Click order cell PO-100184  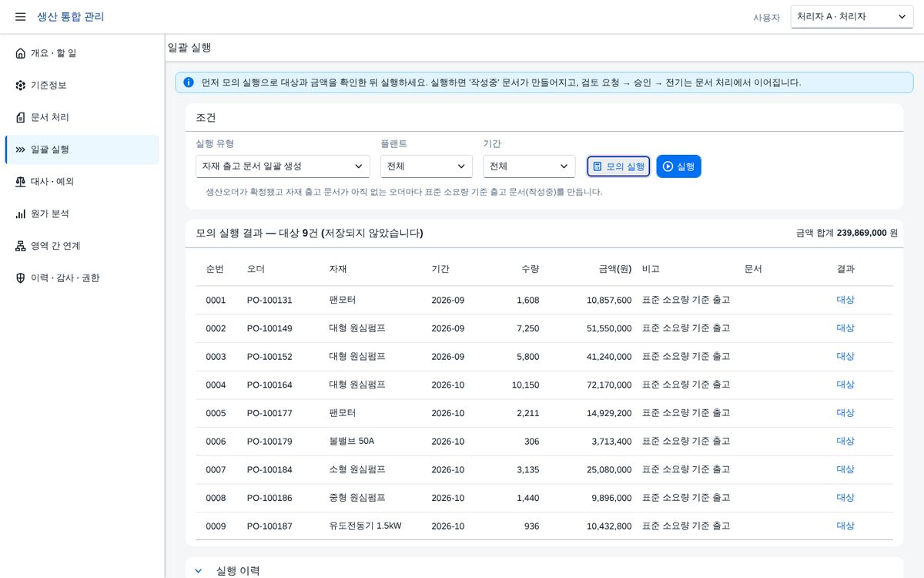point(269,470)
